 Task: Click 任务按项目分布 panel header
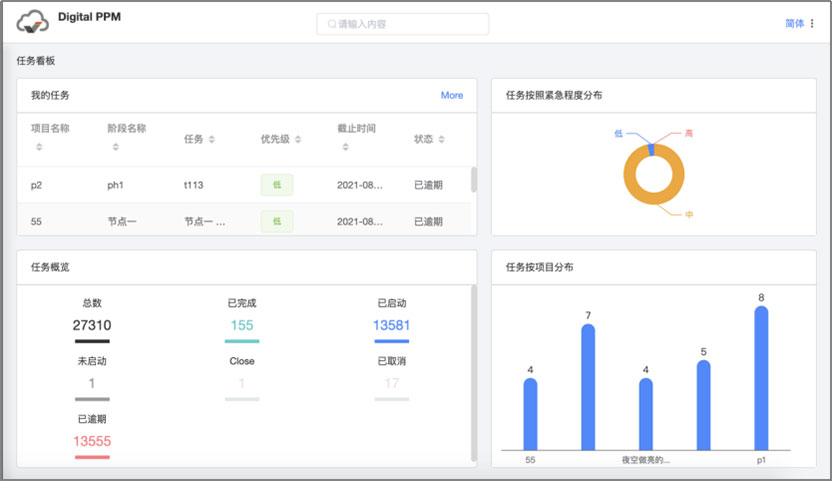pos(539,267)
